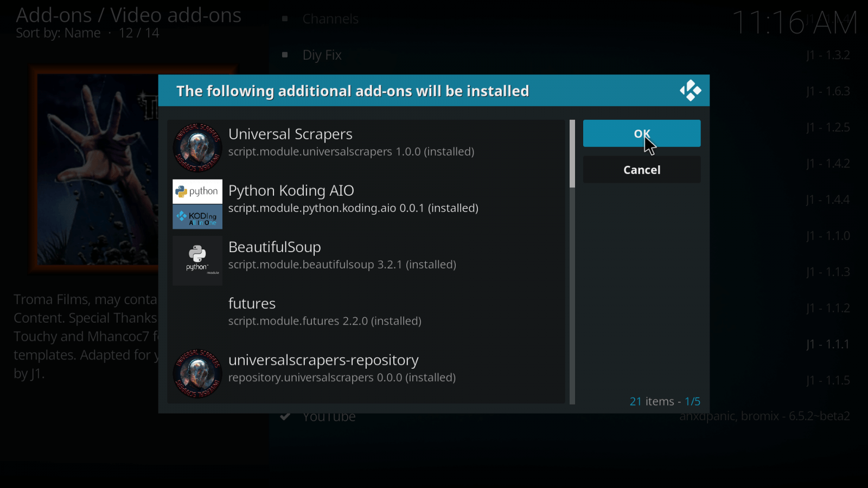Click the 'J1 - 1.1.0' version label
The image size is (868, 488).
coord(828,236)
